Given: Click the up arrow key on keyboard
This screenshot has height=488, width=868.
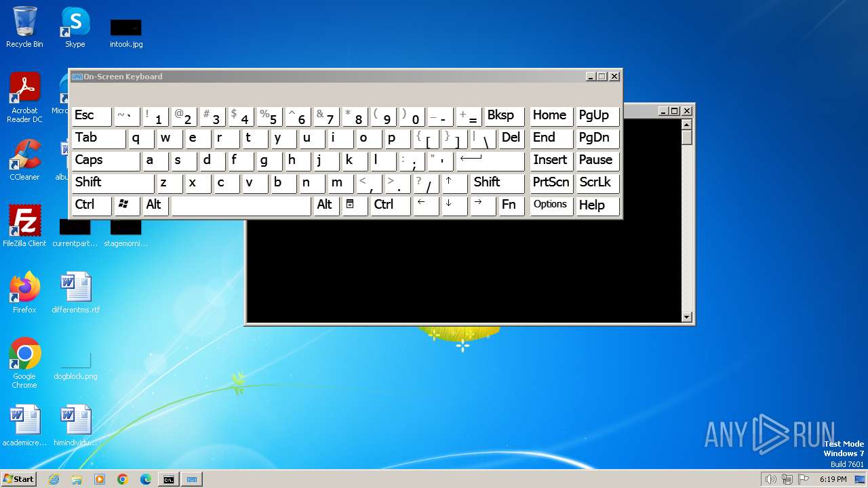Looking at the screenshot, I should pos(455,183).
